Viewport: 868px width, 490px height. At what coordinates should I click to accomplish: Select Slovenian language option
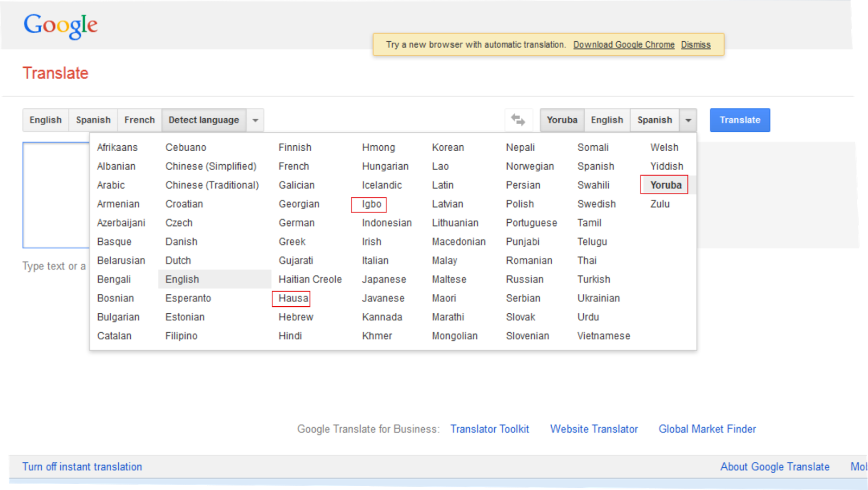527,336
